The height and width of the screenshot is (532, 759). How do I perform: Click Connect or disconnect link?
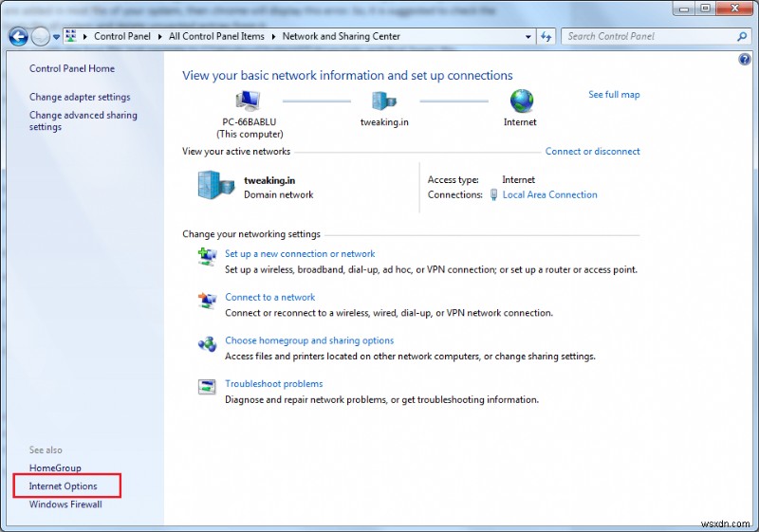pyautogui.click(x=592, y=152)
